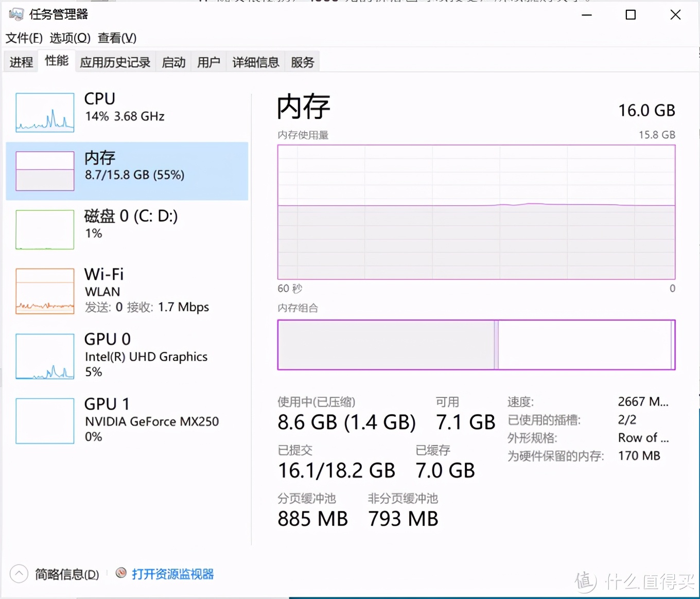Click the CPU usage graph thumbnail in sidebar
700x599 pixels.
point(44,112)
